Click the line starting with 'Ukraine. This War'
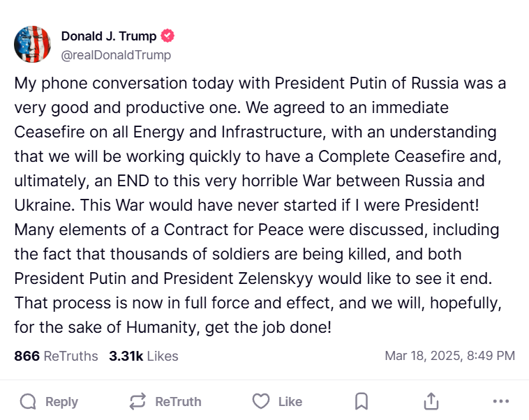This screenshot has height=420, width=529. point(249,205)
